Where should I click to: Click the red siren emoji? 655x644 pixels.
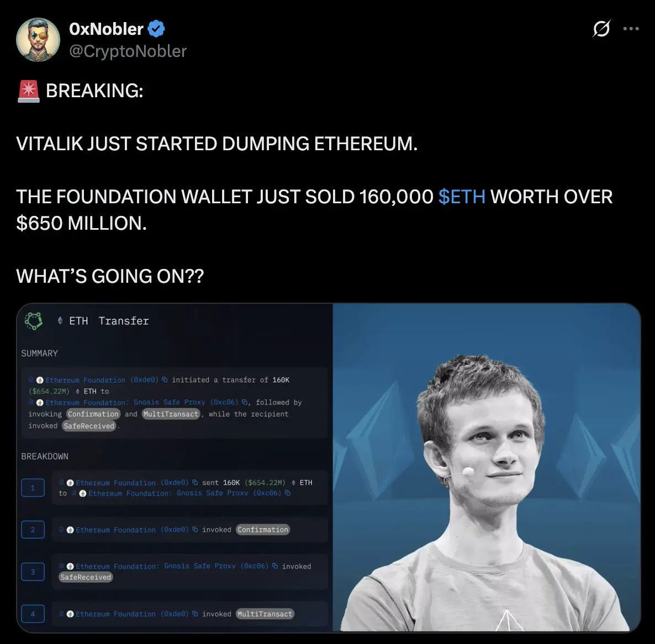click(x=28, y=91)
